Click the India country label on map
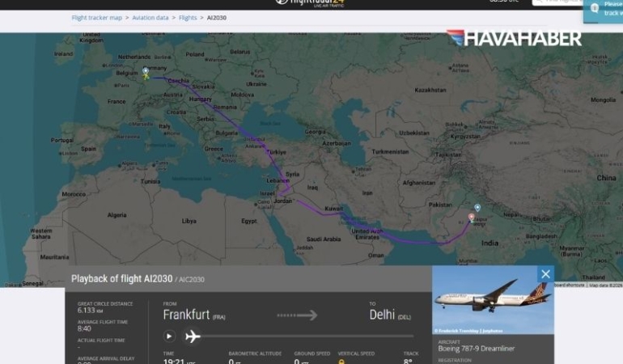Viewport: 623px width, 364px height. coord(489,243)
